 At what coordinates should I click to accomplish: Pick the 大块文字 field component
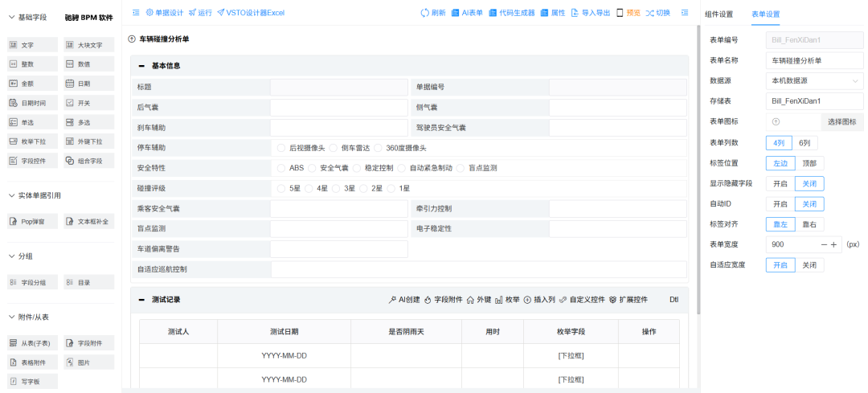click(88, 45)
